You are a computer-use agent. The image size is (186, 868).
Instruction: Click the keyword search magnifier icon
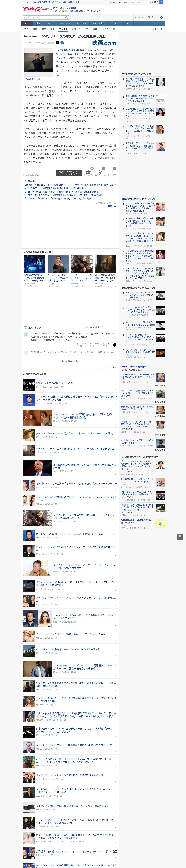coord(66,18)
